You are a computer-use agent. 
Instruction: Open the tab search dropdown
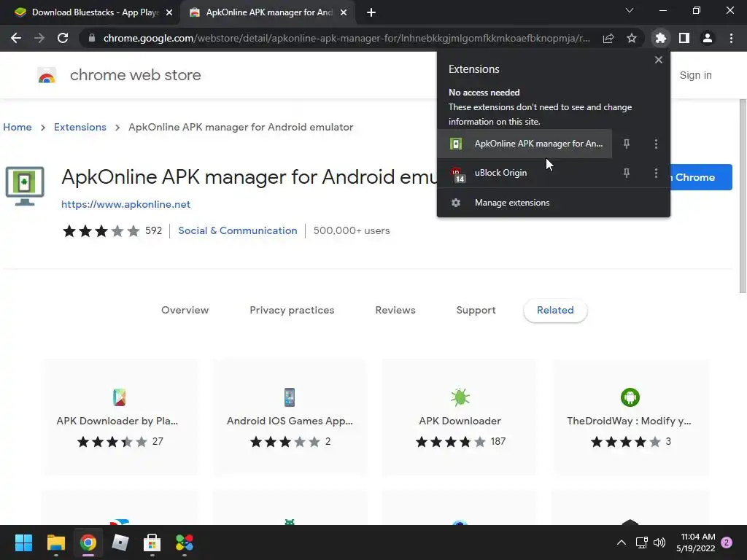tap(630, 10)
